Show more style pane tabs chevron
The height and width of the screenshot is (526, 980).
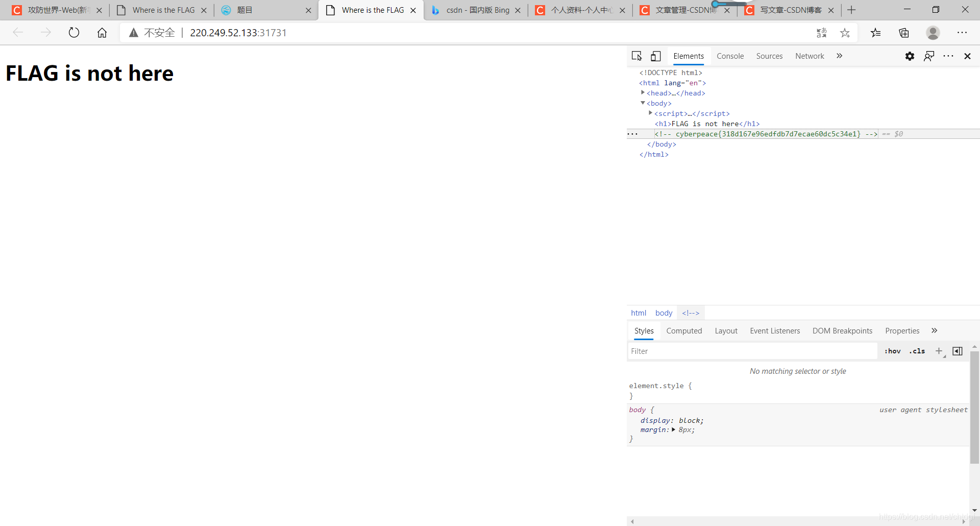[x=935, y=331]
